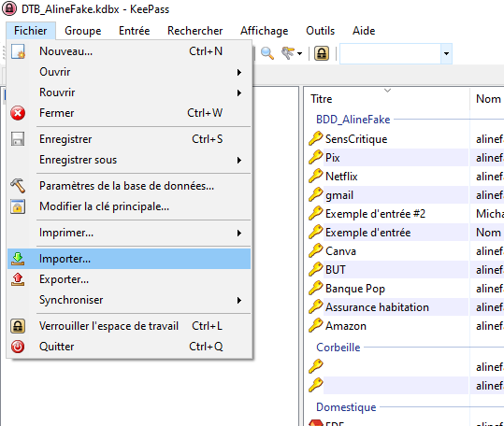
Task: Open the Affichage menu
Action: 265,31
